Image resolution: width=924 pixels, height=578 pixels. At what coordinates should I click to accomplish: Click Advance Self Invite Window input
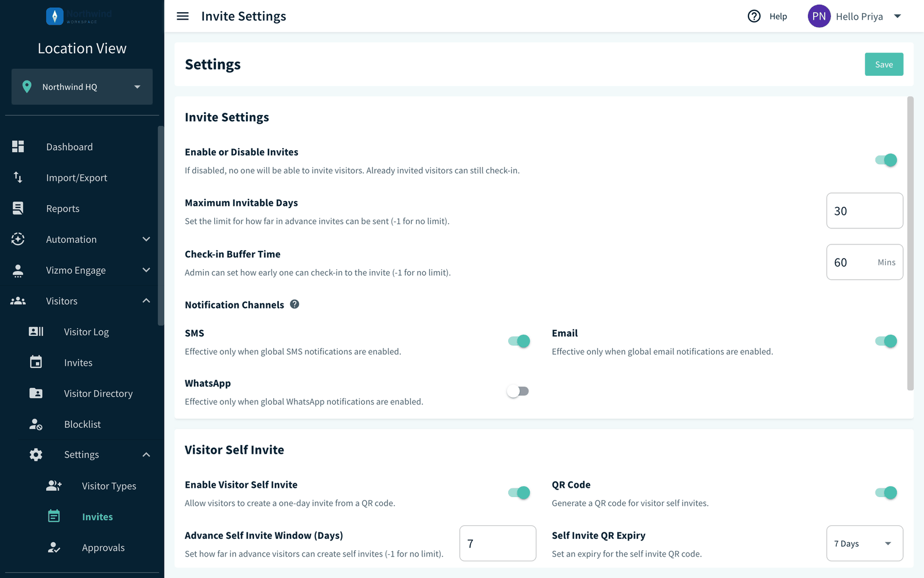498,543
